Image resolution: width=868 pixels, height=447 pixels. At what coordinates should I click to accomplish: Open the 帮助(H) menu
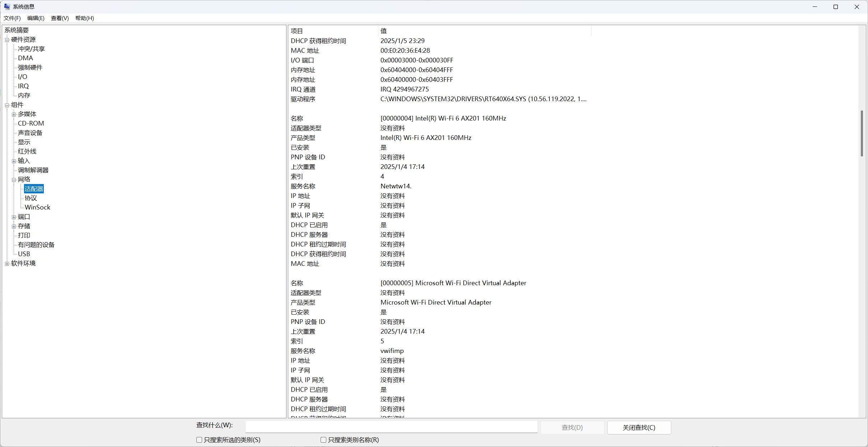click(x=84, y=18)
